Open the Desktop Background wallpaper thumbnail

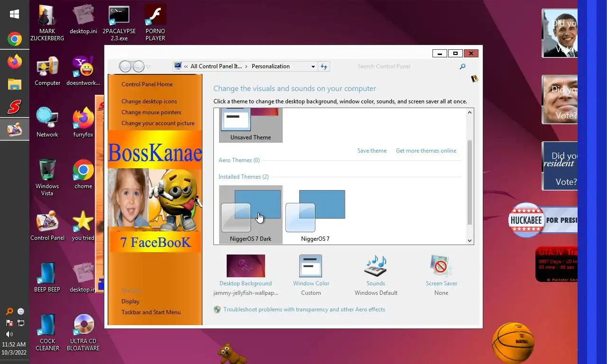coord(246,266)
